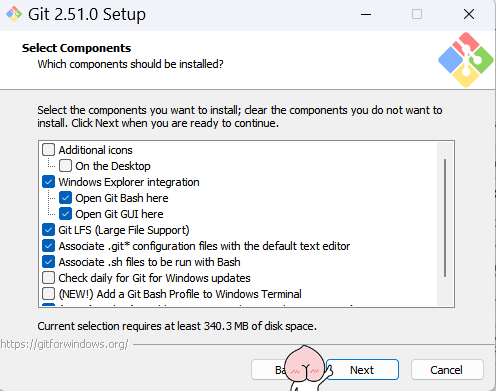Check the On the Desktop option
This screenshot has height=391, width=496.
click(x=65, y=166)
